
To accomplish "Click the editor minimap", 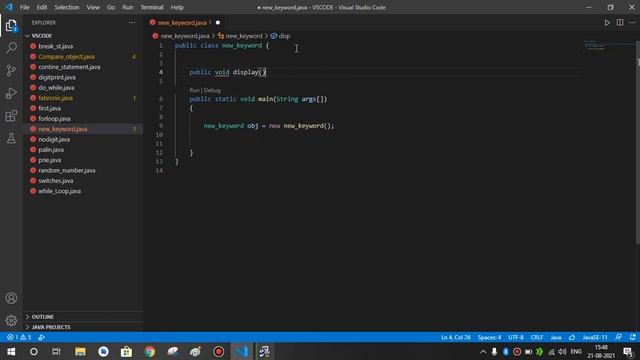I will click(x=608, y=45).
